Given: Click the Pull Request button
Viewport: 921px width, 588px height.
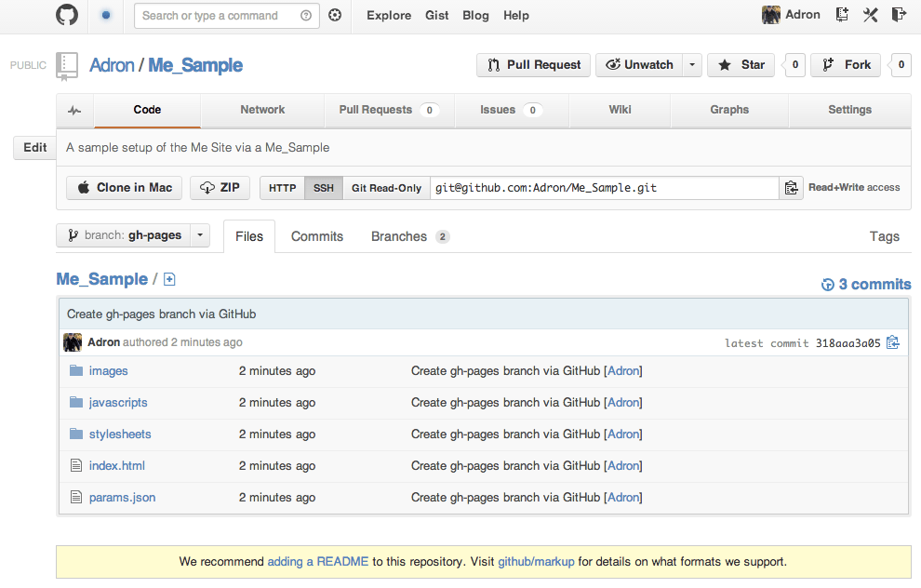Looking at the screenshot, I should pyautogui.click(x=534, y=65).
